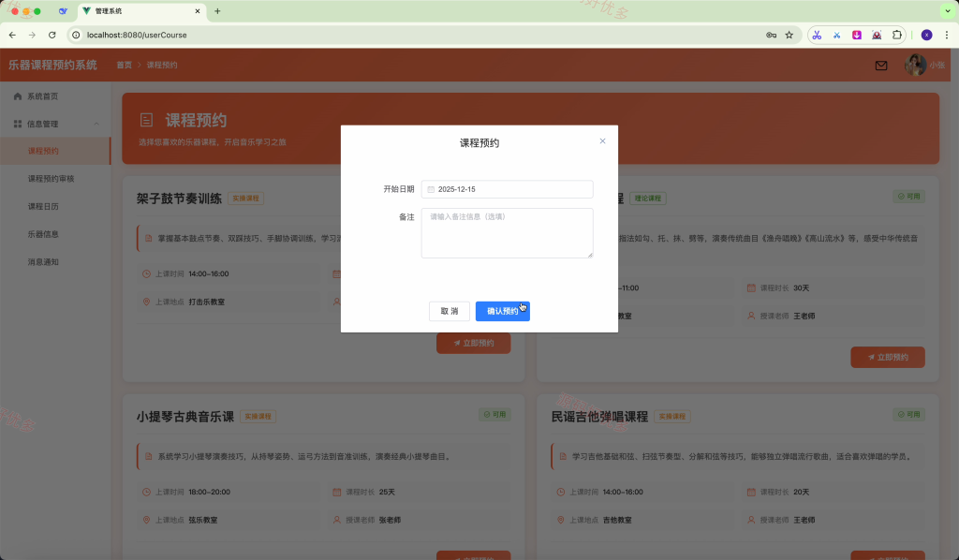Click 可用 status badge on 小提琴古典音乐课

coord(494,415)
